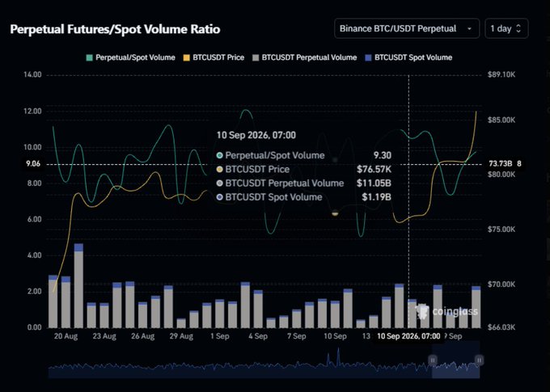
Task: Toggle the BTCUSDT Perpetual Volume legend series
Action: tap(305, 57)
